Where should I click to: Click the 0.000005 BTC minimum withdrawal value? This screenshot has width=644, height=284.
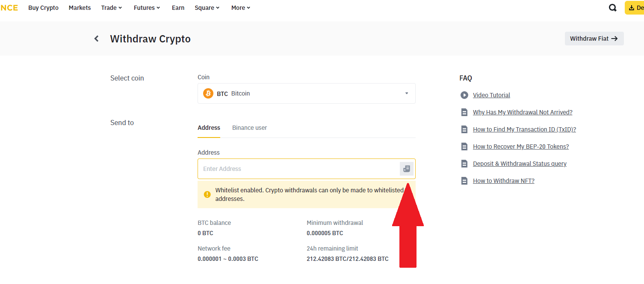325,233
